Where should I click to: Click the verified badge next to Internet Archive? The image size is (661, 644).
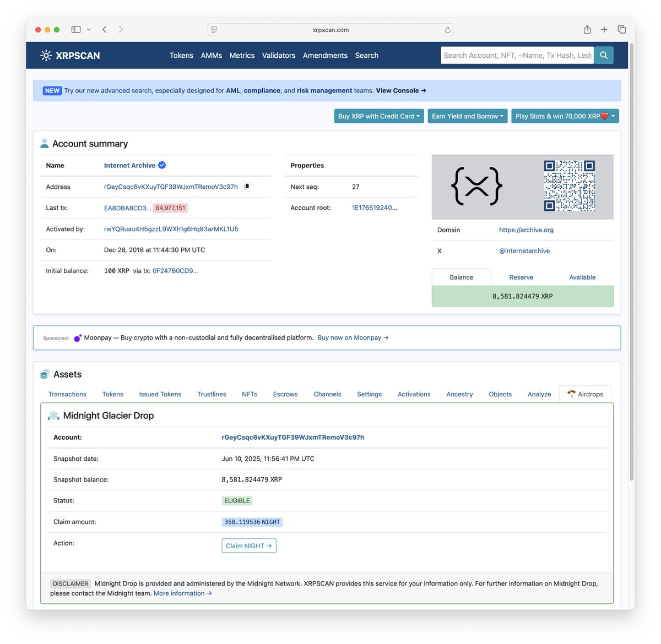pyautogui.click(x=161, y=165)
